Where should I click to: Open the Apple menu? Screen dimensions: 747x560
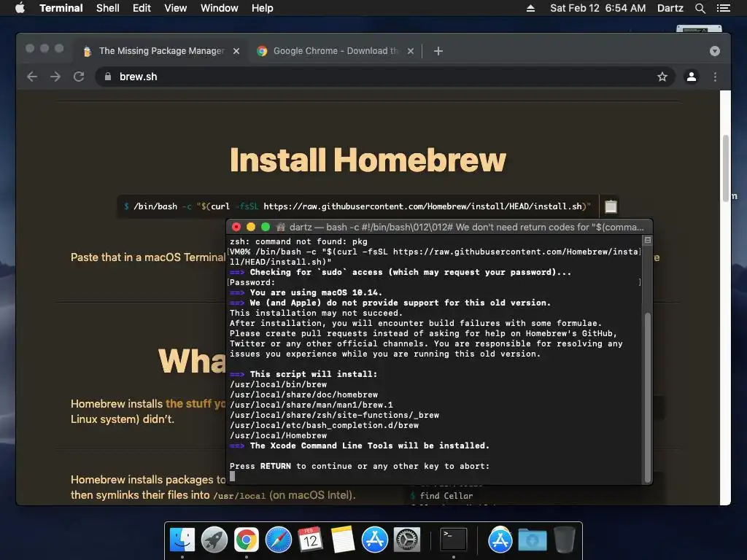20,8
